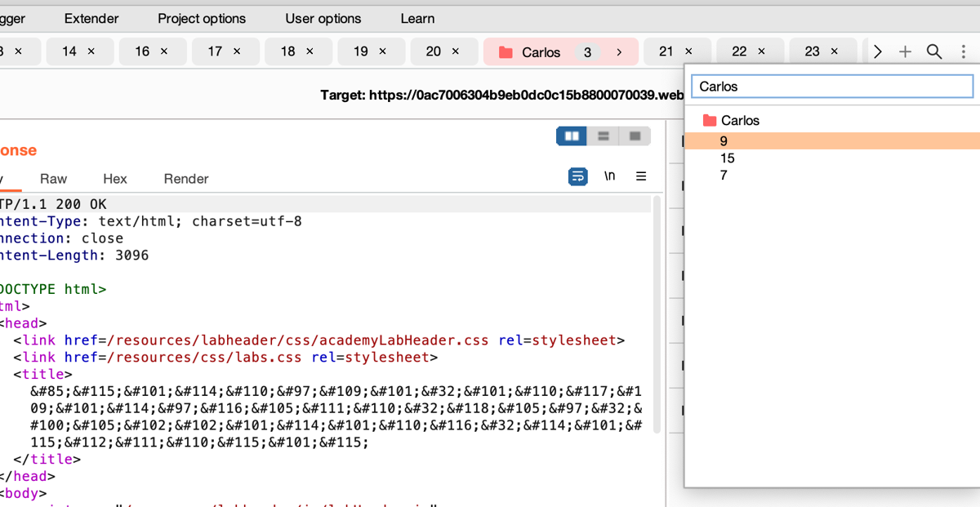Close Repeater tab 14
The image size is (980, 507).
[x=91, y=51]
